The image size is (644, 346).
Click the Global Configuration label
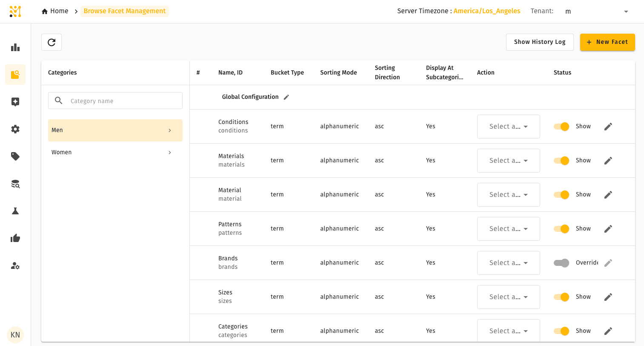pyautogui.click(x=250, y=97)
